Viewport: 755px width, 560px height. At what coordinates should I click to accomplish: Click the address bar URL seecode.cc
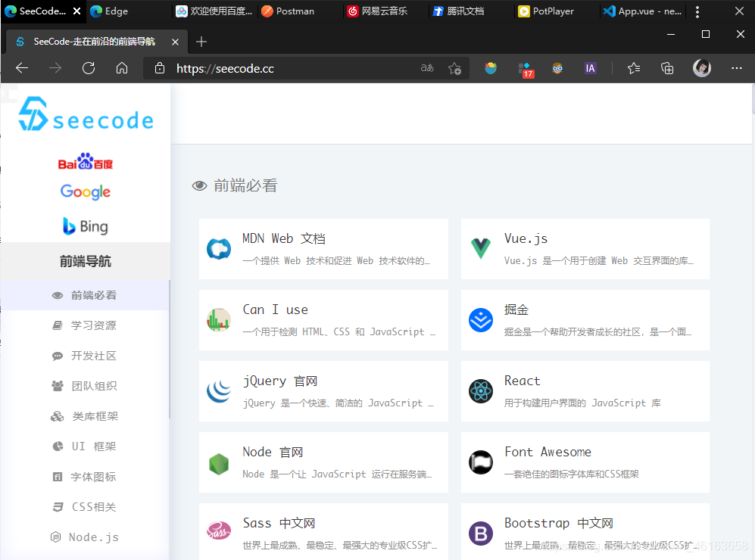[x=226, y=69]
